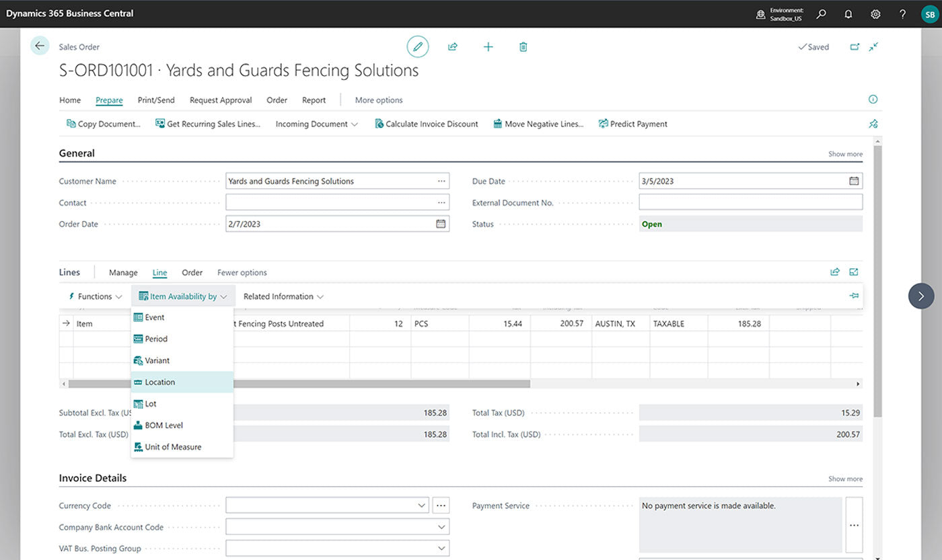
Task: Collapse Item Availability by dropdown
Action: point(183,296)
